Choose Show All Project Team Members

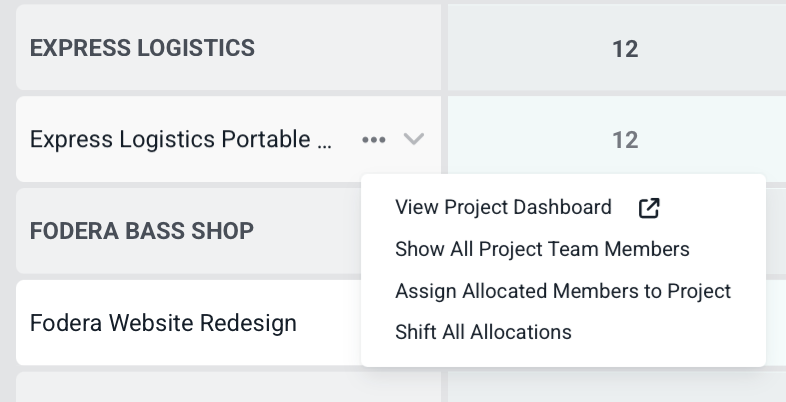pos(542,249)
